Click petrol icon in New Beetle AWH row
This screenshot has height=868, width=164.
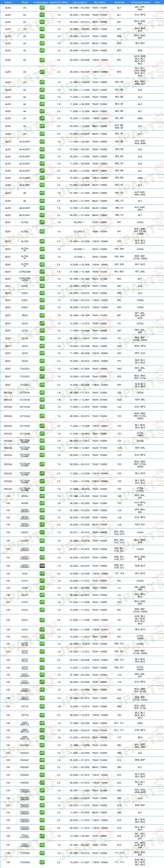pyautogui.click(x=42, y=723)
